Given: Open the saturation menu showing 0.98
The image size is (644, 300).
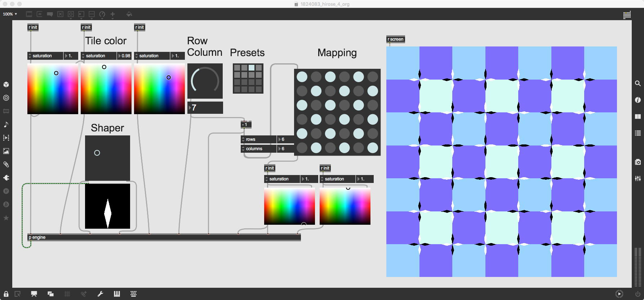Looking at the screenshot, I should click(99, 56).
